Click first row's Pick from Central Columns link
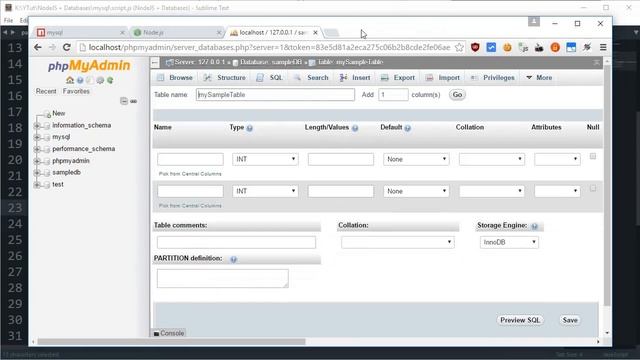Image resolution: width=640 pixels, height=360 pixels. coord(190,174)
